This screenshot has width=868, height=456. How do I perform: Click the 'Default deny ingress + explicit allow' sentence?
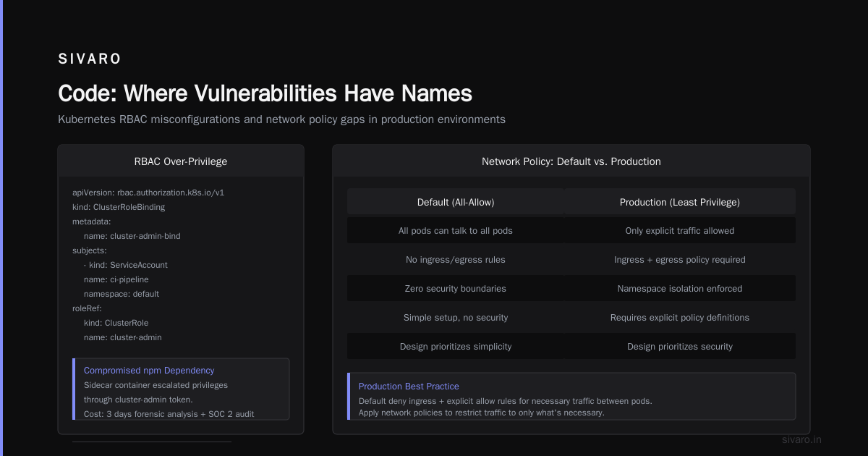click(x=506, y=401)
